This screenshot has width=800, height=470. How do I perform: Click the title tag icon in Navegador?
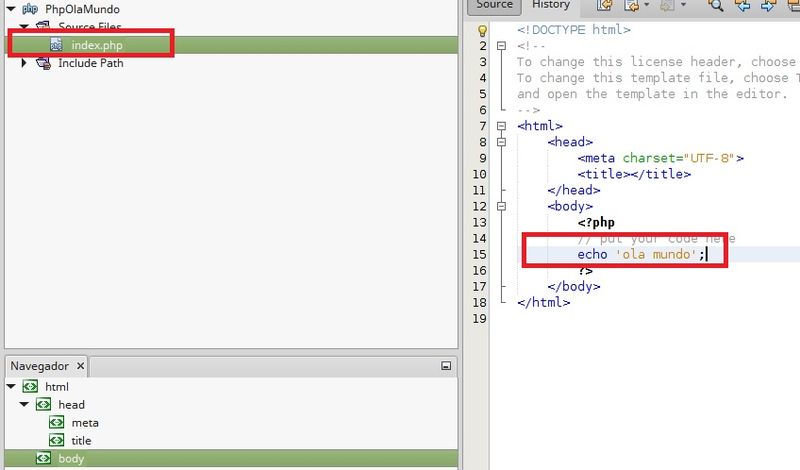point(57,440)
